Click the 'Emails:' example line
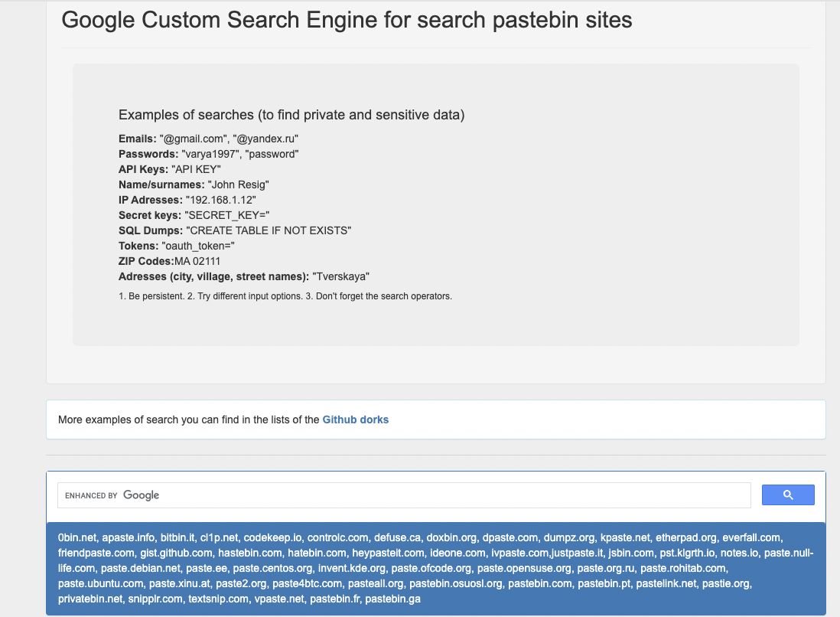Image resolution: width=840 pixels, height=617 pixels. (208, 139)
